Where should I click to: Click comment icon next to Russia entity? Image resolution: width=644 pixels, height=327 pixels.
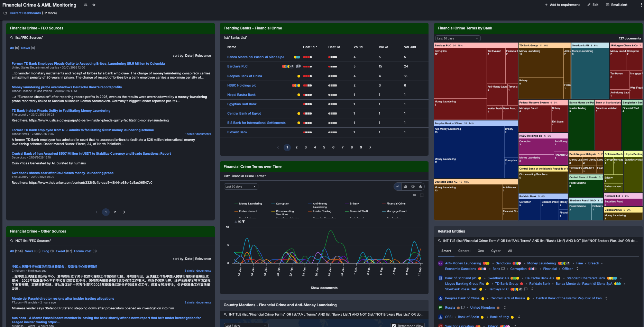click(x=463, y=308)
